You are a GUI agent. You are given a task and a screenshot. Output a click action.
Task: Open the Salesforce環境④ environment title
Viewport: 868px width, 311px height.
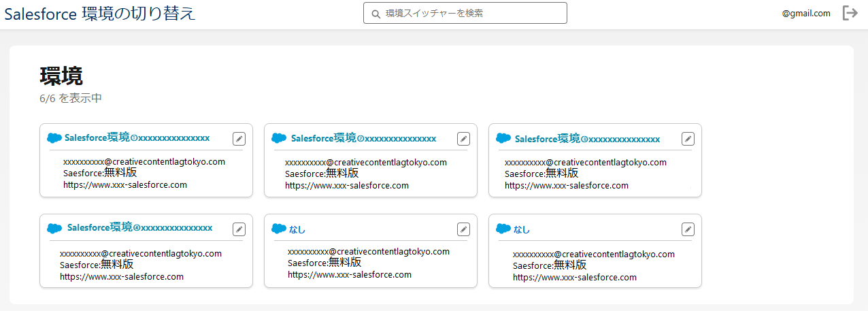pos(139,227)
